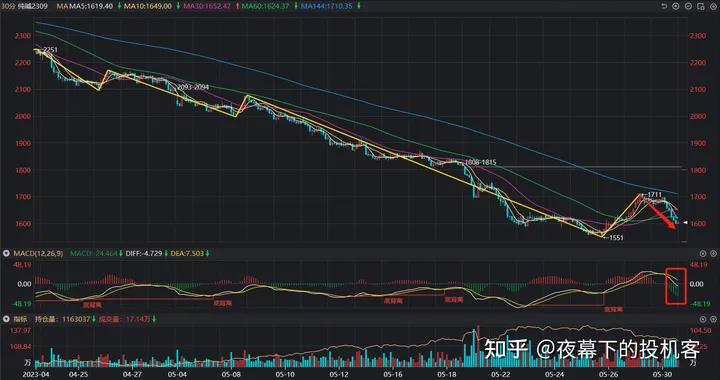The width and height of the screenshot is (720, 380).
Task: Open the 指标 volume panel dropdown
Action: [x=6, y=319]
